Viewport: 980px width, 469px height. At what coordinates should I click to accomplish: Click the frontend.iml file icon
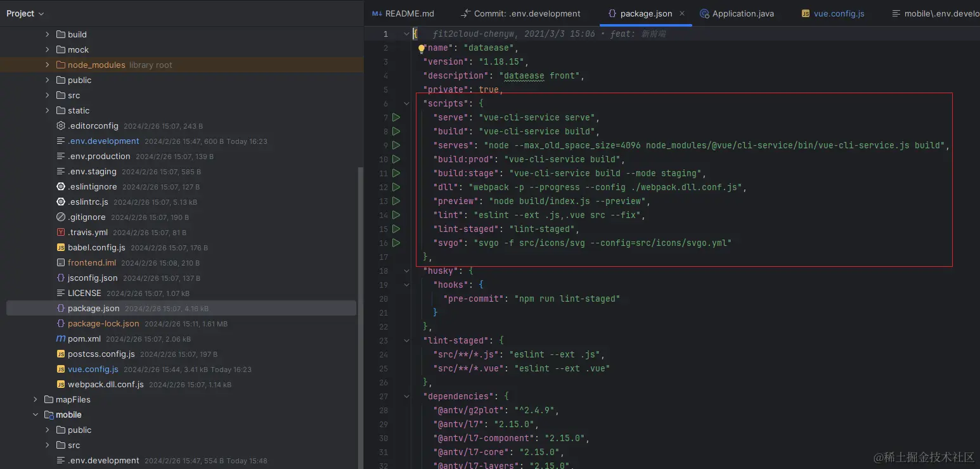click(x=61, y=262)
